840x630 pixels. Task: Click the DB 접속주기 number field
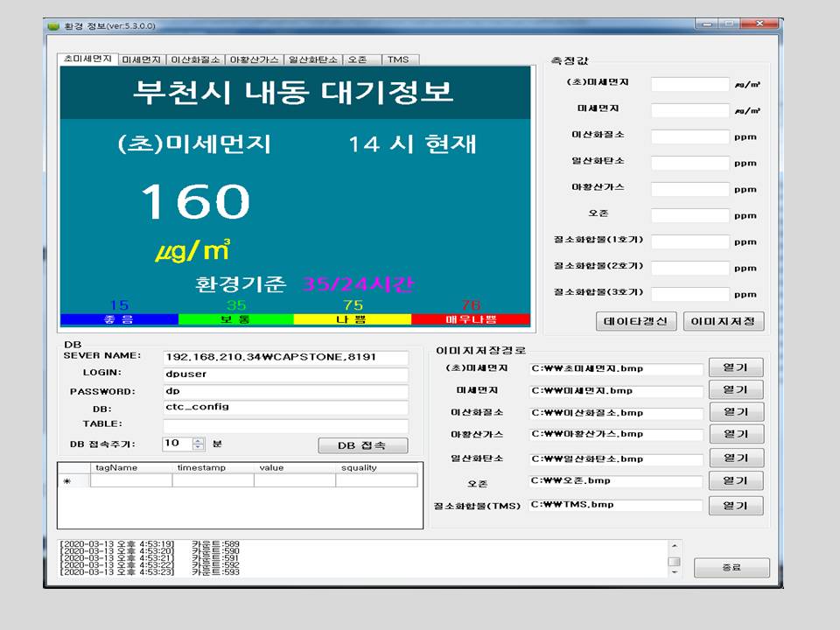click(x=178, y=444)
